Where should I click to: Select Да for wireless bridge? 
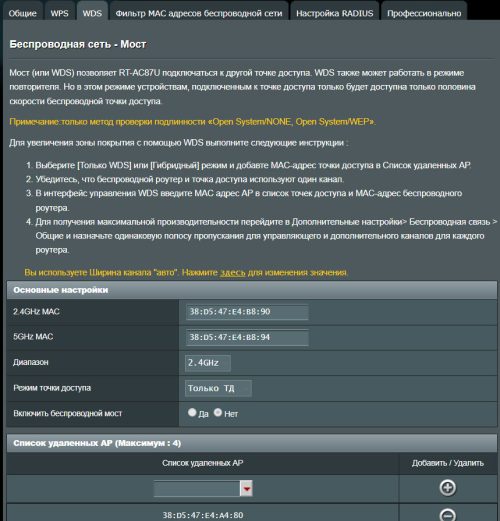click(x=192, y=413)
